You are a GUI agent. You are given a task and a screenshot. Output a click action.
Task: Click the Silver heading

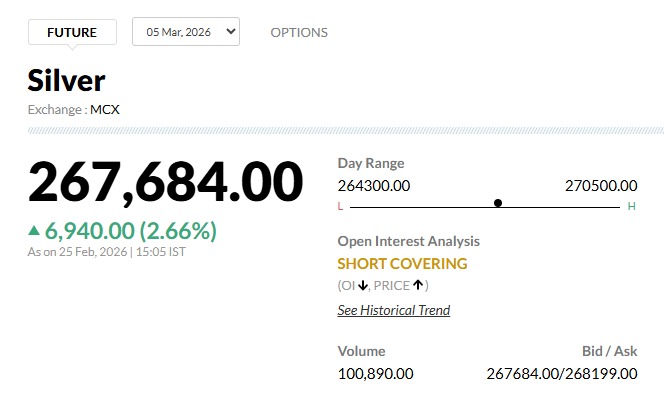[x=66, y=80]
